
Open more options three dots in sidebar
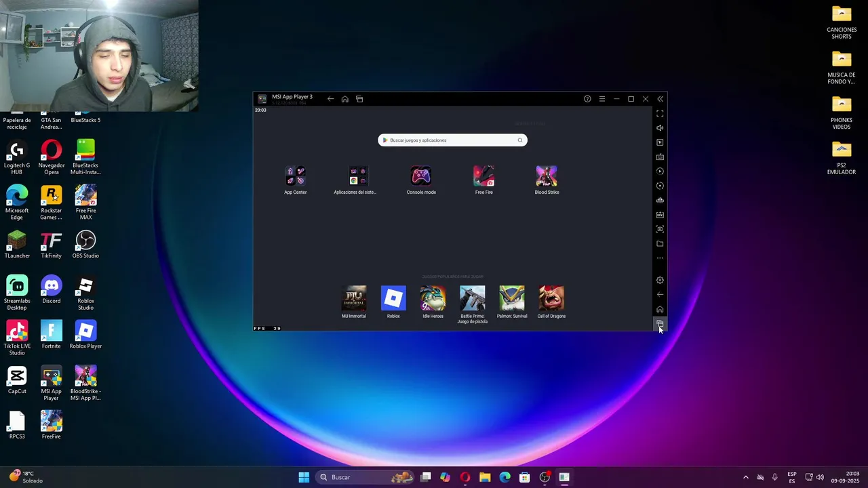(660, 258)
